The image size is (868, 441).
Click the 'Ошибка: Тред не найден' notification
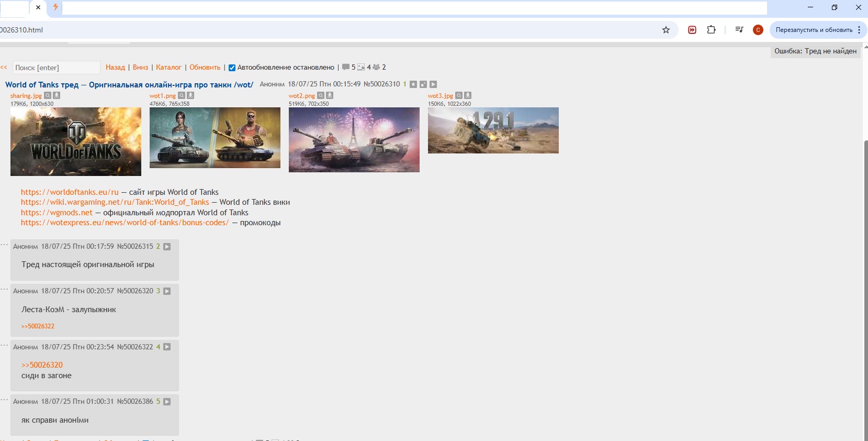coord(815,51)
